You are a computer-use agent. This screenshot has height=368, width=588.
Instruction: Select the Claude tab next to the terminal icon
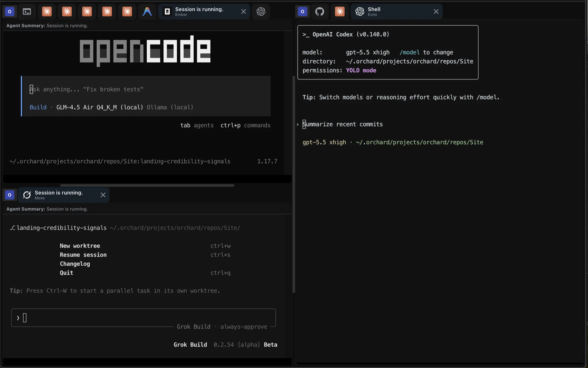(x=47, y=11)
